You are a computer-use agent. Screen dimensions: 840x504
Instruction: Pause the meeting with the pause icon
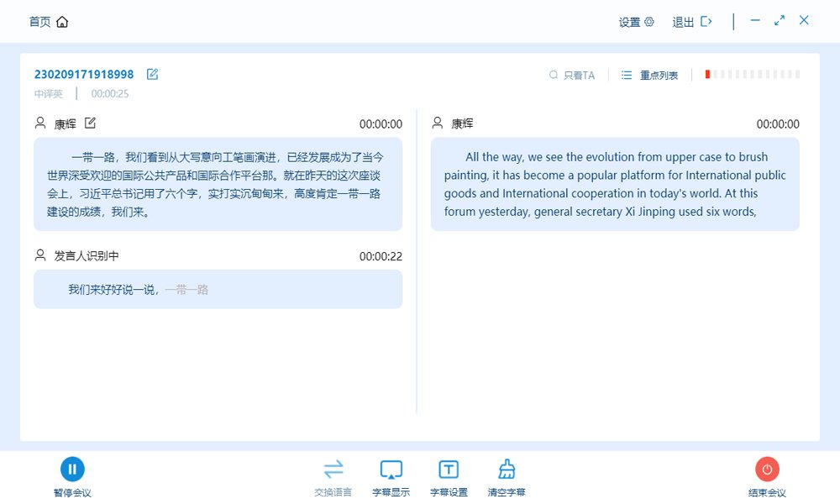coord(73,469)
